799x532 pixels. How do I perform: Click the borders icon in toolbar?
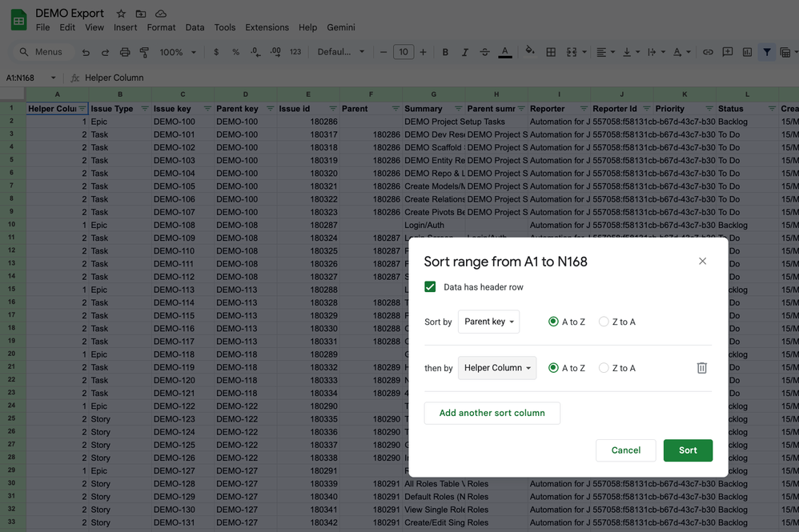coord(551,52)
